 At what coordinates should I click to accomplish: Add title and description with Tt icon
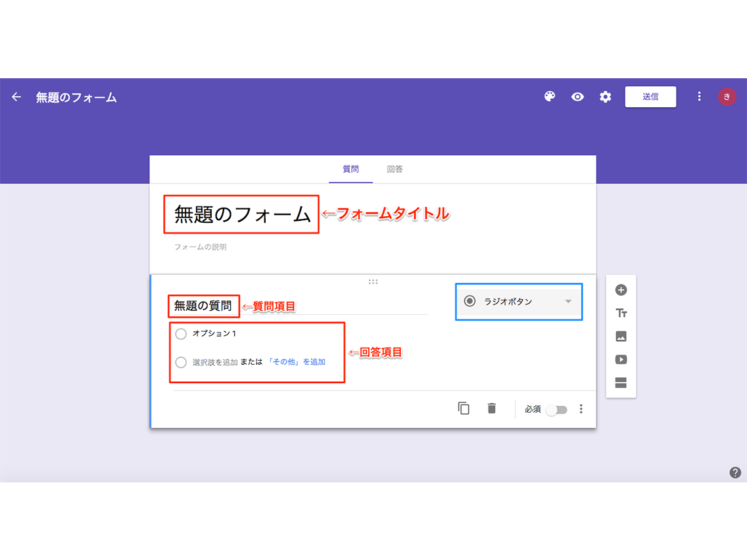click(x=621, y=314)
